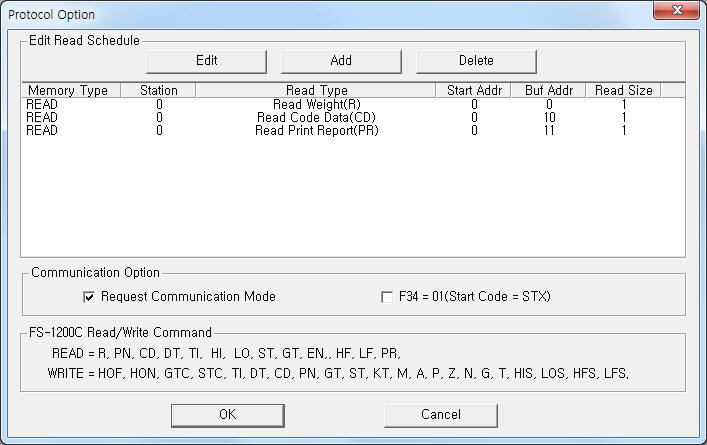Select the Read Weight(R) row

353,105
